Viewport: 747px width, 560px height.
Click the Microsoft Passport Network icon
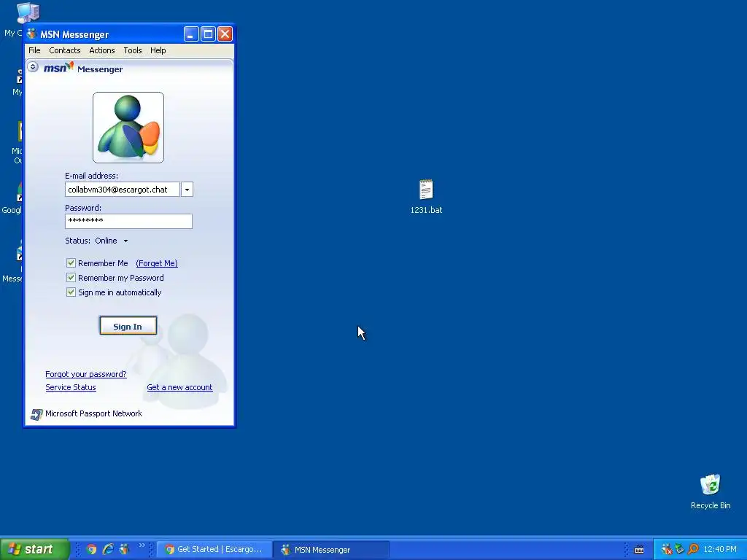pyautogui.click(x=36, y=414)
